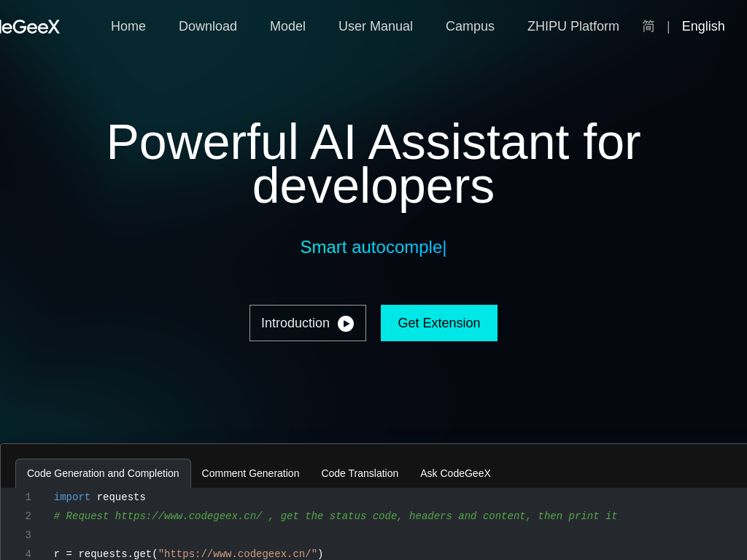Screen dimensions: 747x560
Task: Open the User Manual link
Action: click(376, 26)
